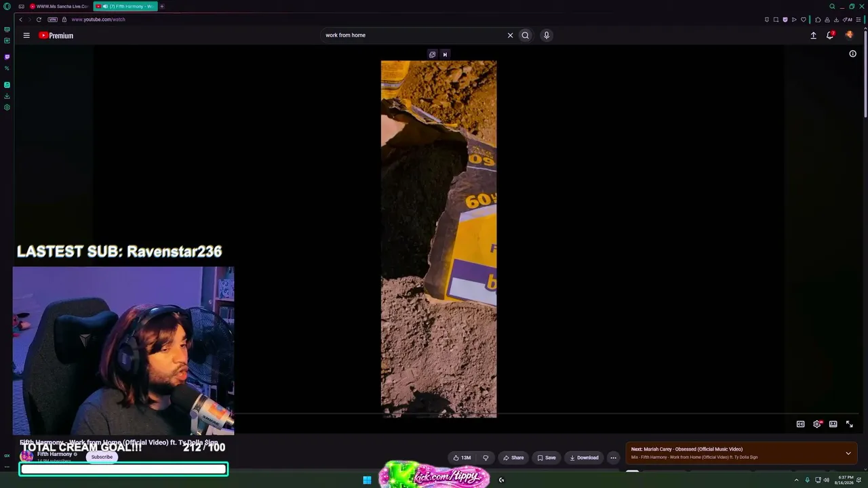Toggle the browser VPN badge

53,20
